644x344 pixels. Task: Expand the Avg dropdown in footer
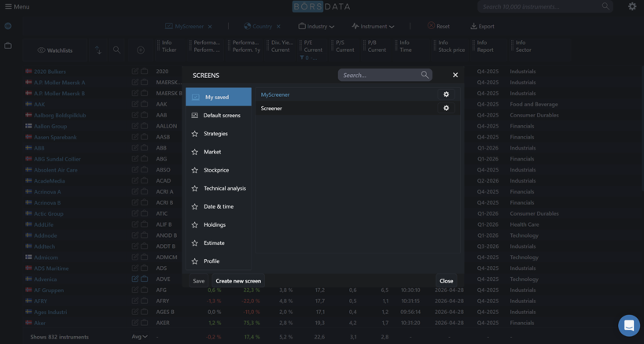140,337
